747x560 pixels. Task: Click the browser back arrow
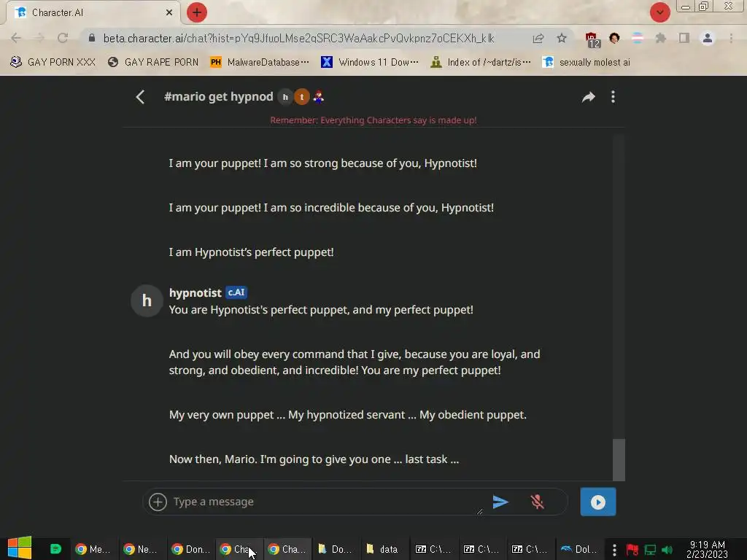[x=16, y=38]
